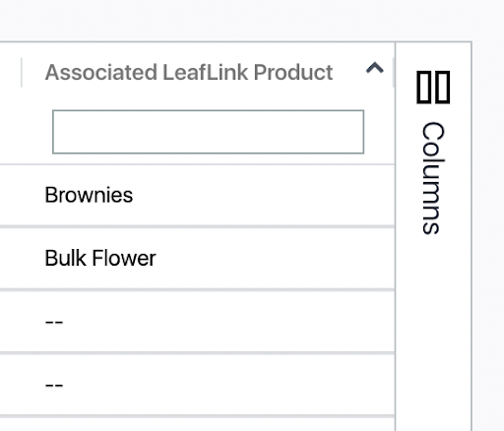Screen dimensions: 504x431
Task: Select the row containing Brownies
Action: (x=197, y=195)
